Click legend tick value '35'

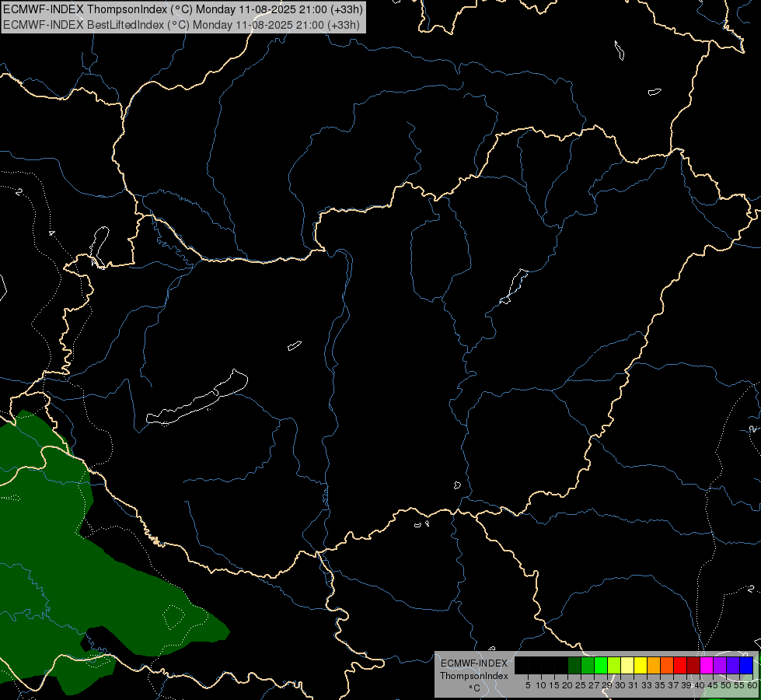point(660,685)
